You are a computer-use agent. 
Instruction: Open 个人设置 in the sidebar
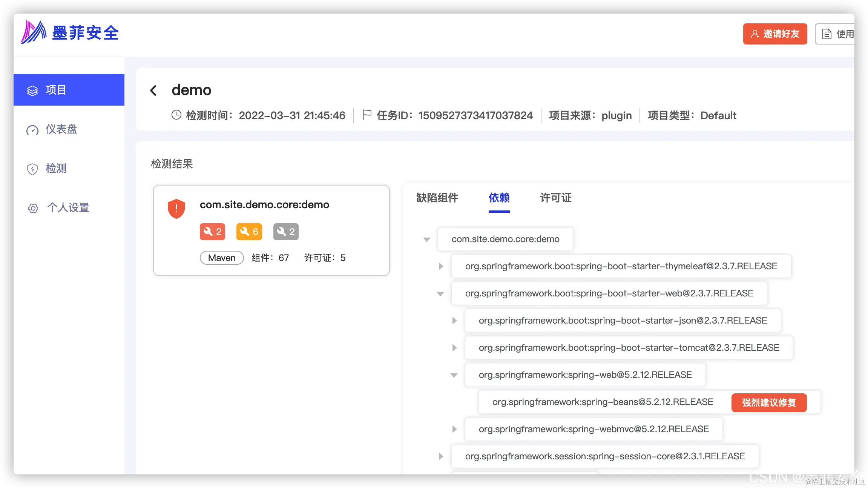point(68,208)
